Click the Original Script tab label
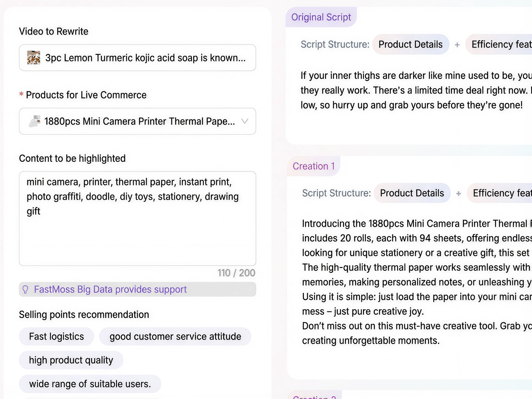Image resolution: width=532 pixels, height=399 pixels. 321,17
